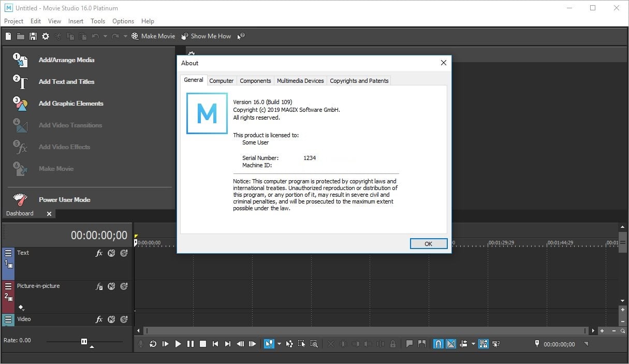629x364 pixels.
Task: Open the Video track hamburger menu
Action: tap(8, 319)
